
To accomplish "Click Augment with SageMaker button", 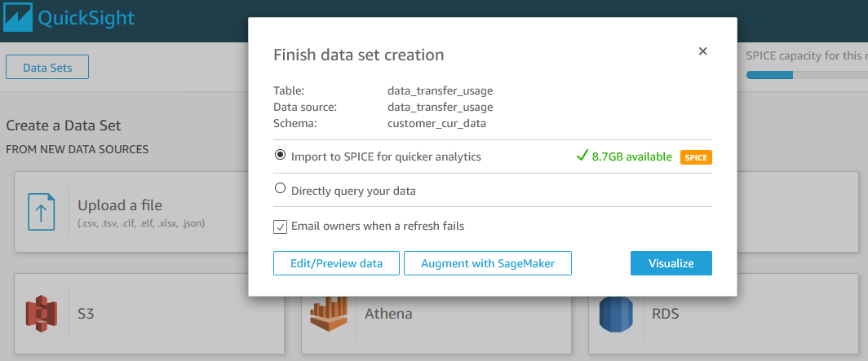I will [x=487, y=263].
